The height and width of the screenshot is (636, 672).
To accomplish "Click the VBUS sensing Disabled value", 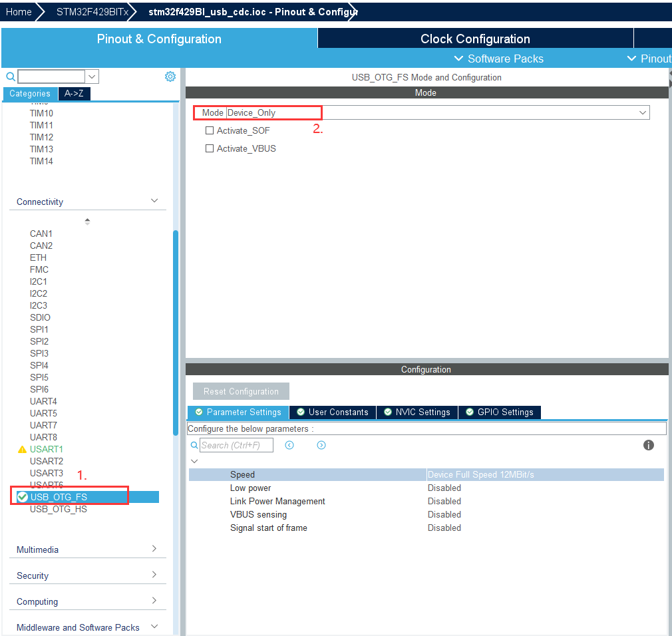I will pos(444,514).
